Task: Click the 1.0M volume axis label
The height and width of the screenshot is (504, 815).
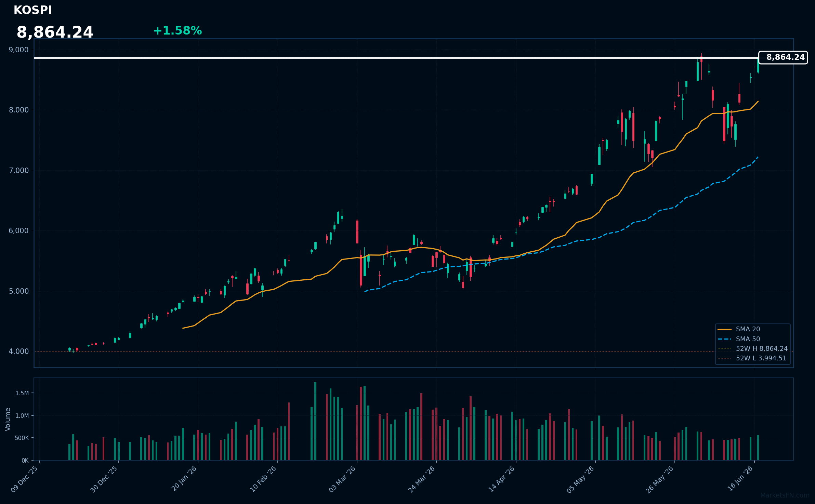Action: pos(22,416)
